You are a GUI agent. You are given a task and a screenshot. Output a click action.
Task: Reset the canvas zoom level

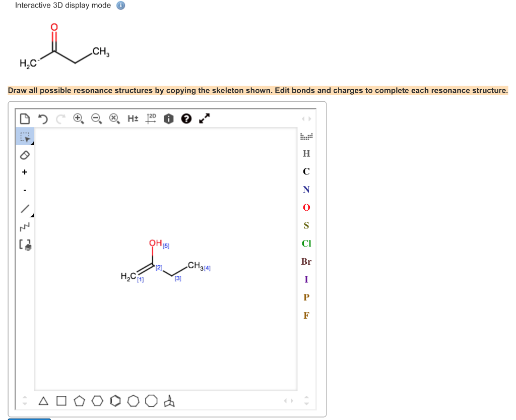click(114, 118)
